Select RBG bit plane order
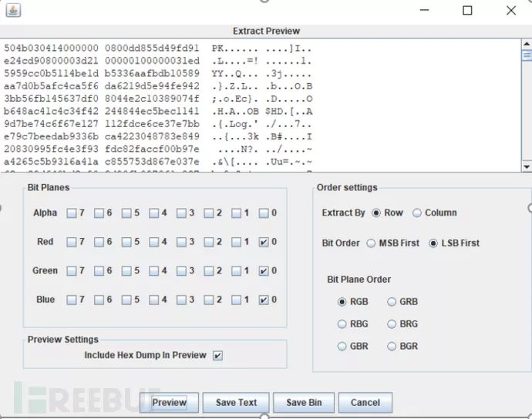Image resolution: width=532 pixels, height=419 pixels. 342,324
